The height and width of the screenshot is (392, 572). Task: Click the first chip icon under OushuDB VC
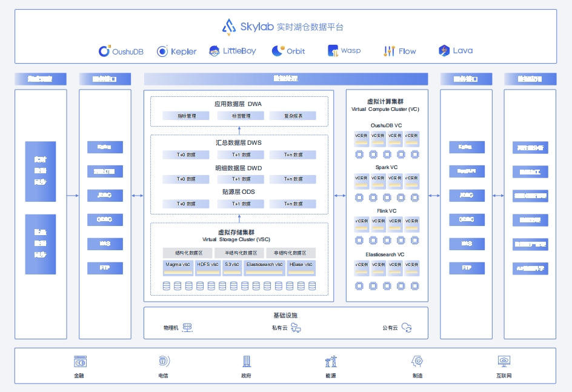click(x=359, y=154)
